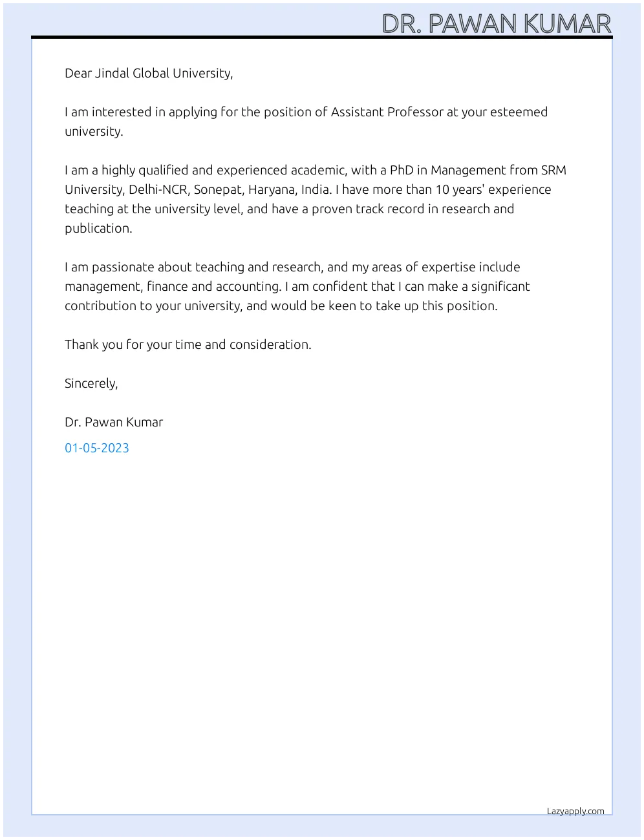Open the Lazyapply.com footer link
The image size is (644, 840).
point(575,811)
